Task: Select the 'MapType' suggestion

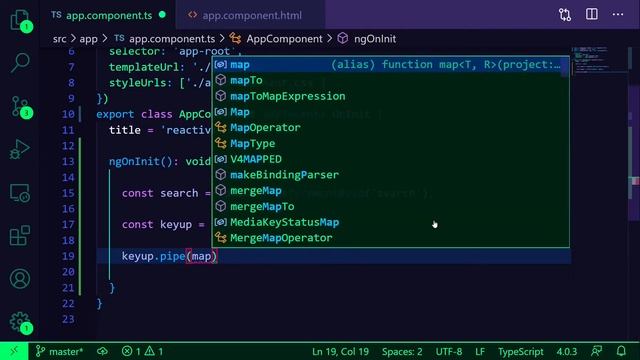Action: 390,144
